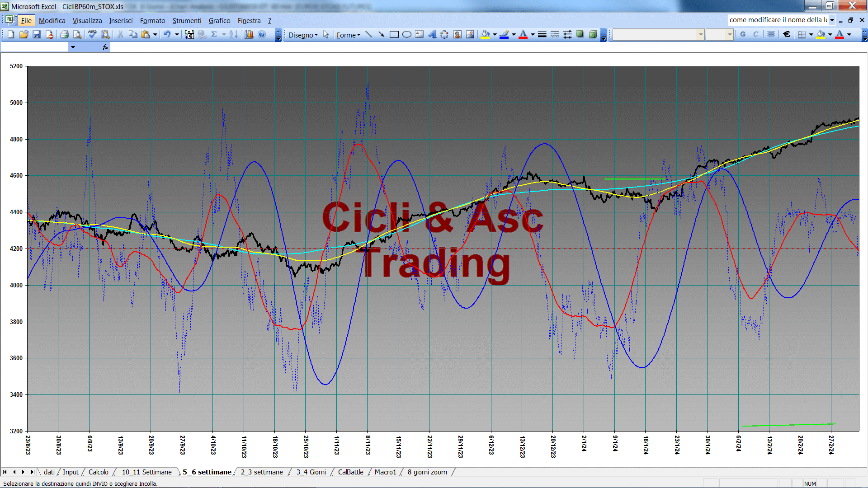This screenshot has height=488, width=868.
Task: Open the Modifica menu
Action: pyautogui.click(x=52, y=20)
